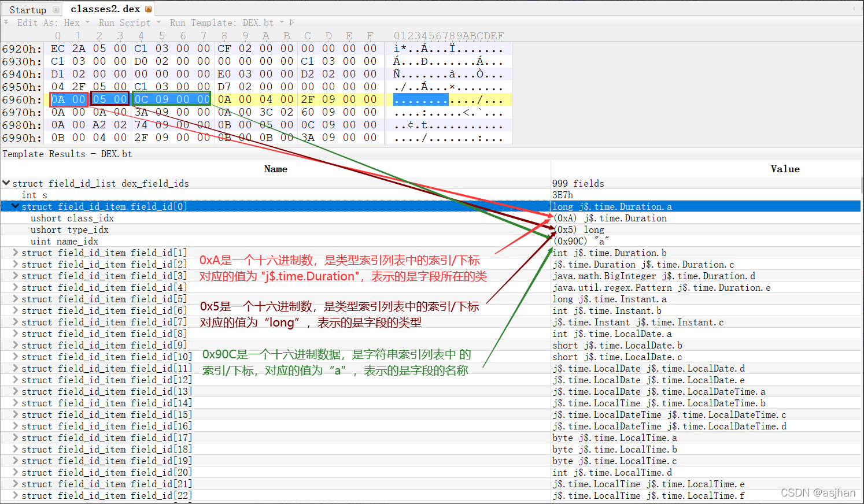Expand the field_id[13] struct node
The height and width of the screenshot is (504, 864).
point(16,391)
